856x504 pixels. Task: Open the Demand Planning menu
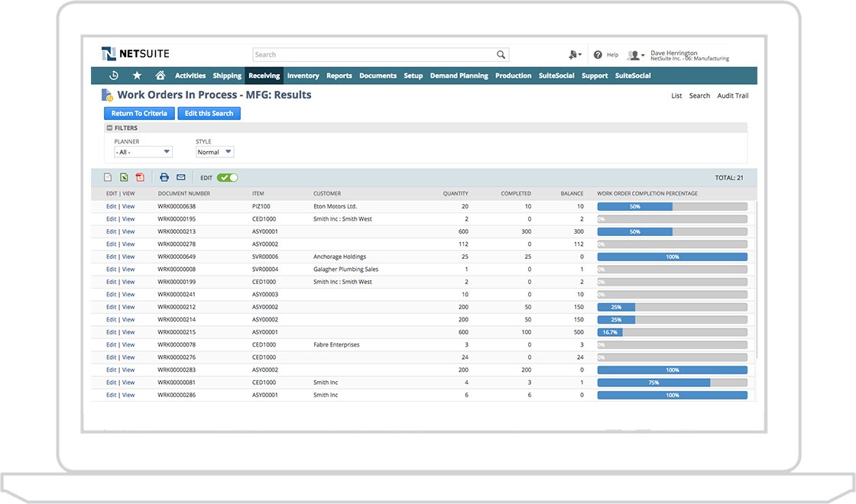click(x=459, y=76)
